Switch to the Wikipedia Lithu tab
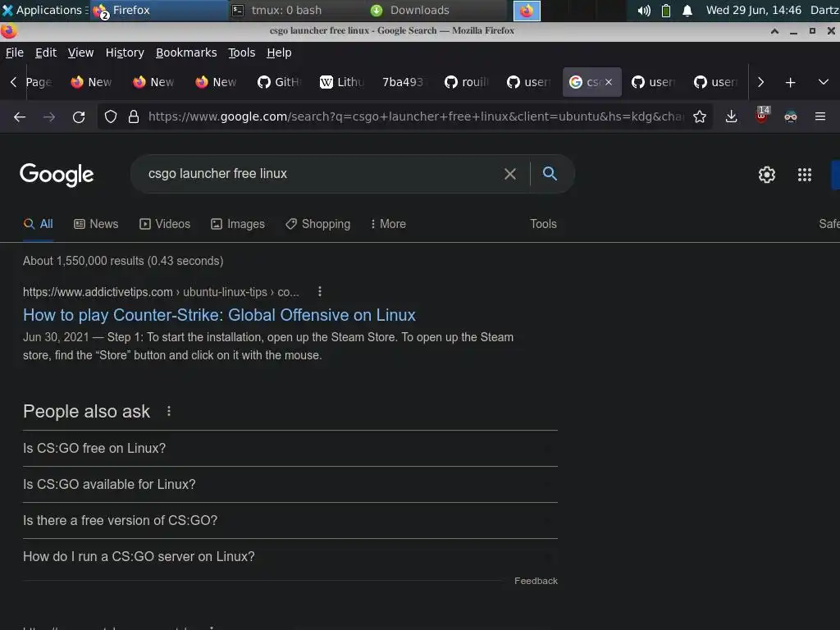 pyautogui.click(x=342, y=82)
